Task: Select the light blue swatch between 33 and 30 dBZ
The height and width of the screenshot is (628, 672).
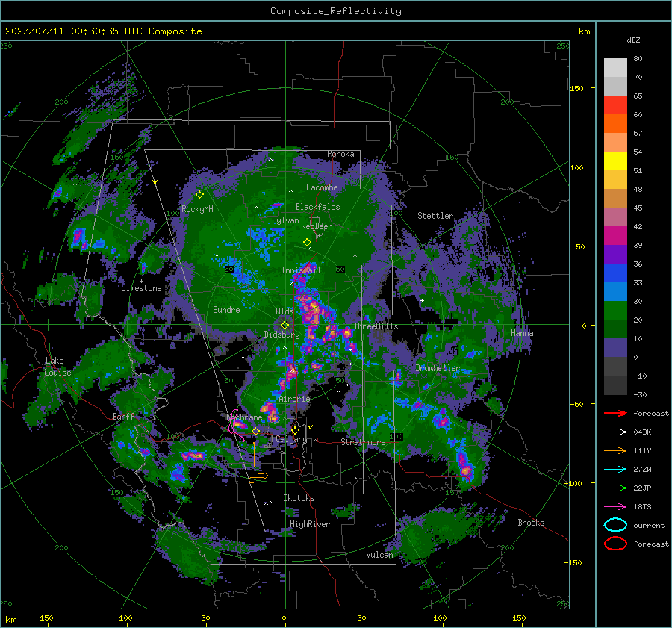Action: point(615,291)
